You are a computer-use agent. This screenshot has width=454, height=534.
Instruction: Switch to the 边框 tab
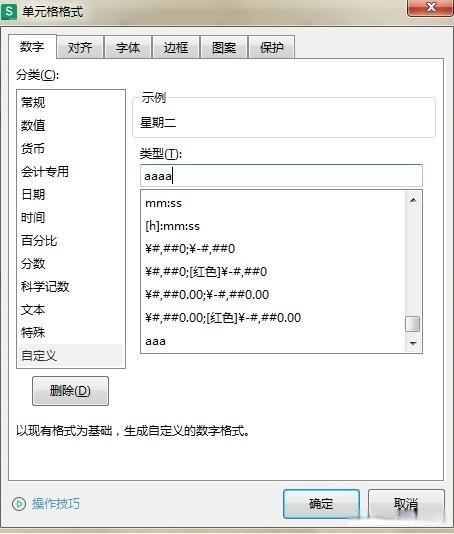(x=176, y=47)
